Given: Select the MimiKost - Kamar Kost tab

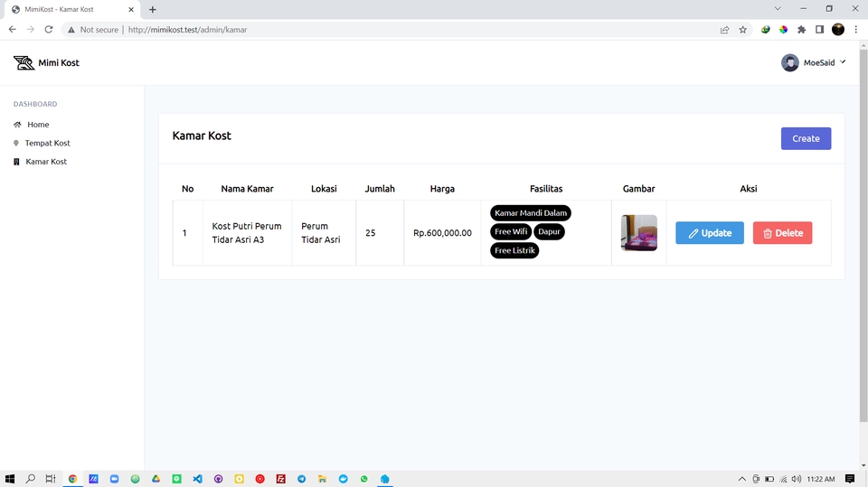Looking at the screenshot, I should [71, 9].
